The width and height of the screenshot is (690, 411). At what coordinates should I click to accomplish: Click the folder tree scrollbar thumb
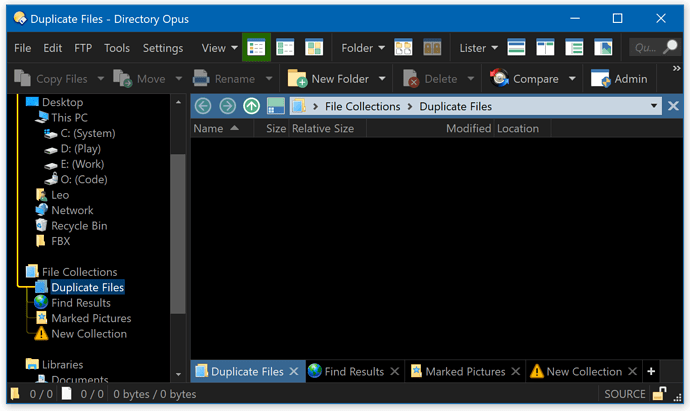point(178,234)
